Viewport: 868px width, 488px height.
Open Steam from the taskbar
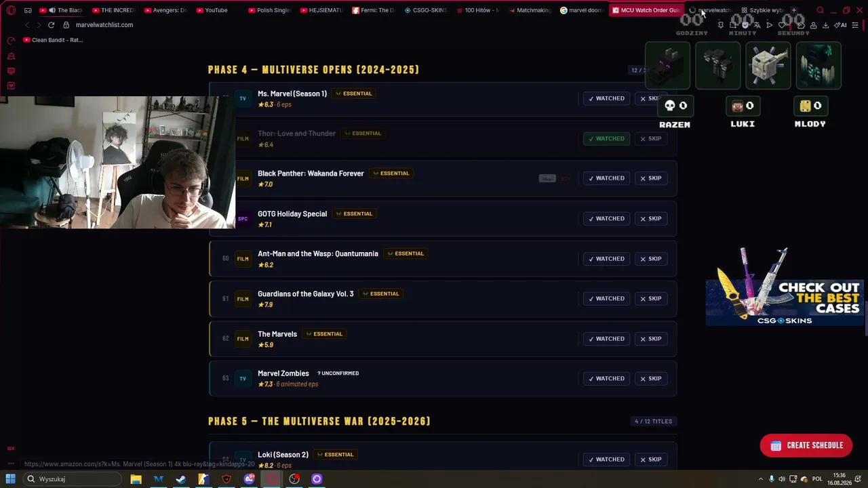pyautogui.click(x=180, y=479)
